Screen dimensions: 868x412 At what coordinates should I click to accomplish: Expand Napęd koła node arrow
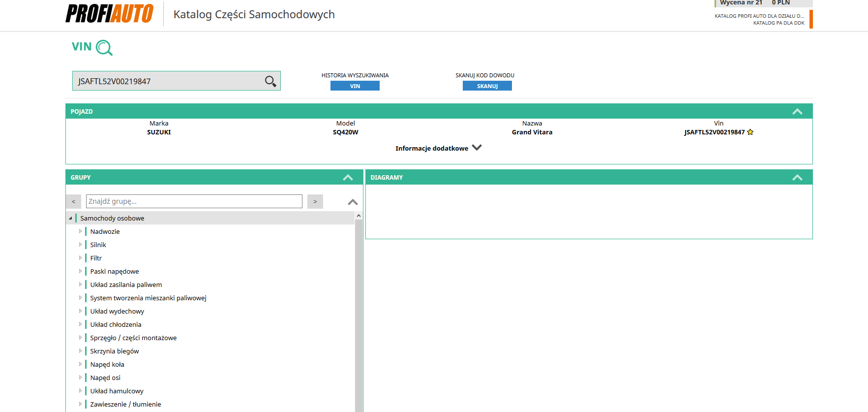(80, 364)
